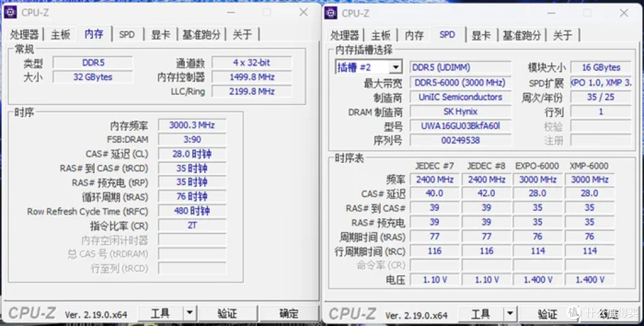Click the DDR5 (UDIMM) field
This screenshot has height=326, width=644.
460,67
